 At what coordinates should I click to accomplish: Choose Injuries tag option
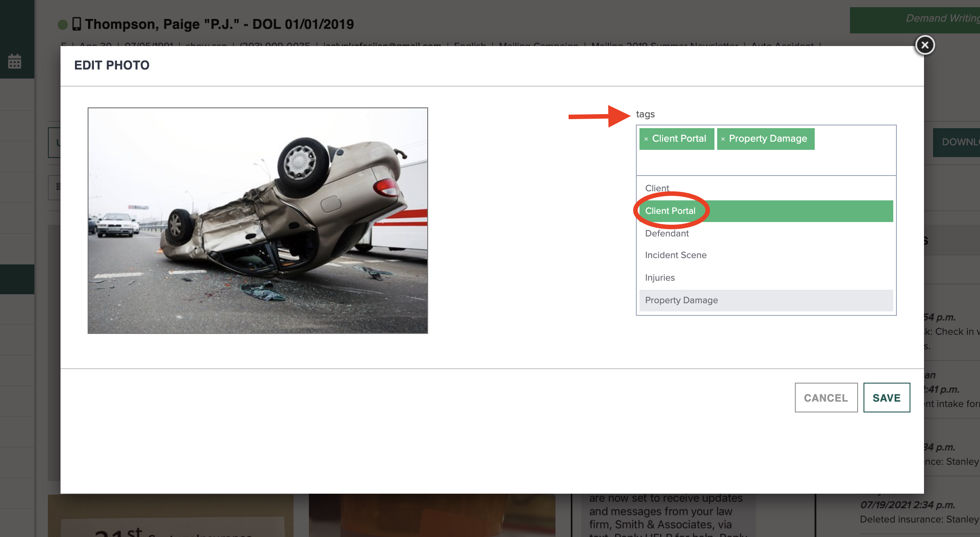click(766, 278)
